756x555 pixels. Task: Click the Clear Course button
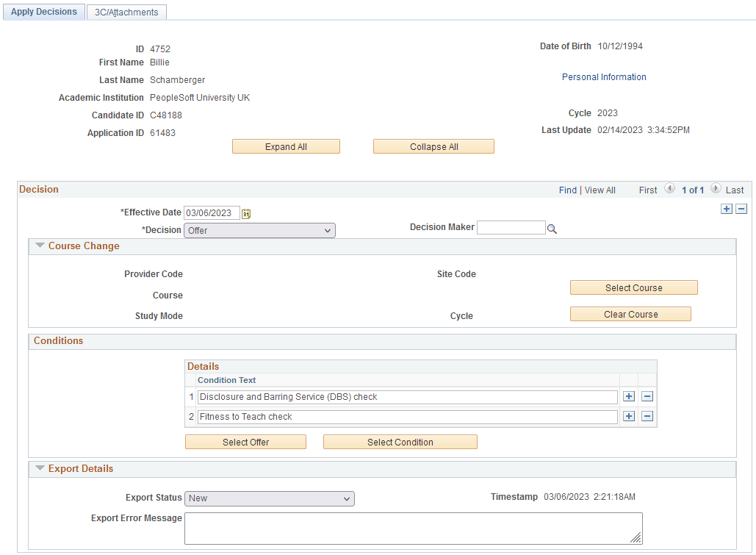[630, 314]
